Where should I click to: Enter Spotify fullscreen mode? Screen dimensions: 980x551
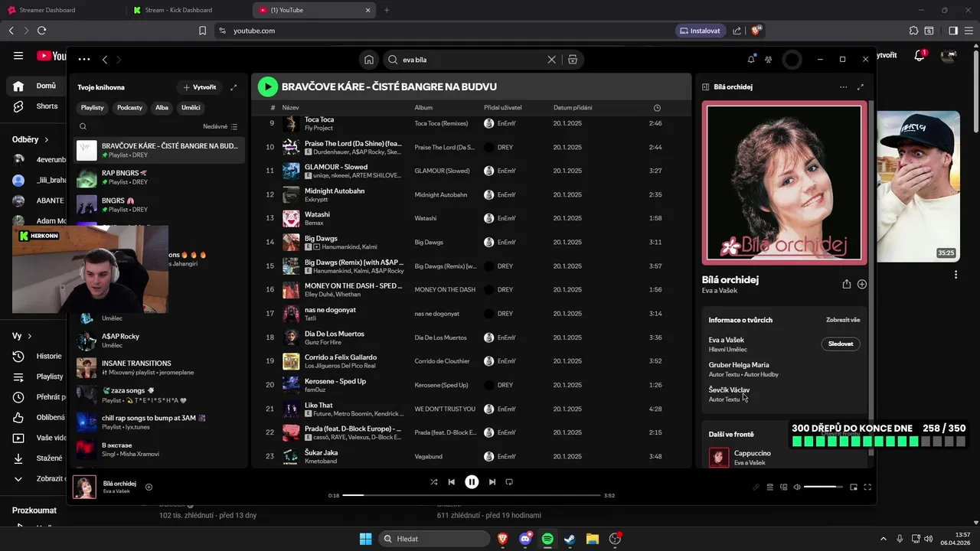pyautogui.click(x=868, y=487)
